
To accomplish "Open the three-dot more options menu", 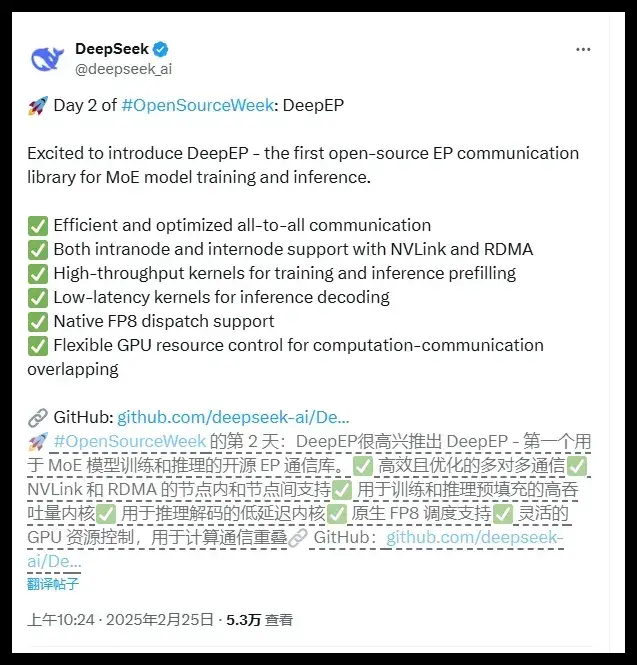I will point(583,50).
